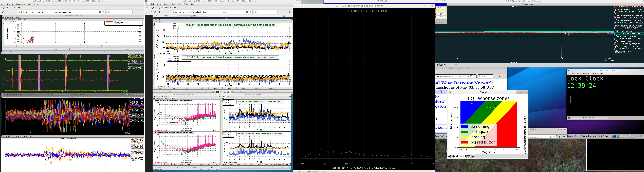Viewport: 644px width, 172px height.
Task: Switch to Latest Earthquakes Firefox taskbar entry
Action: pyautogui.click(x=594, y=136)
